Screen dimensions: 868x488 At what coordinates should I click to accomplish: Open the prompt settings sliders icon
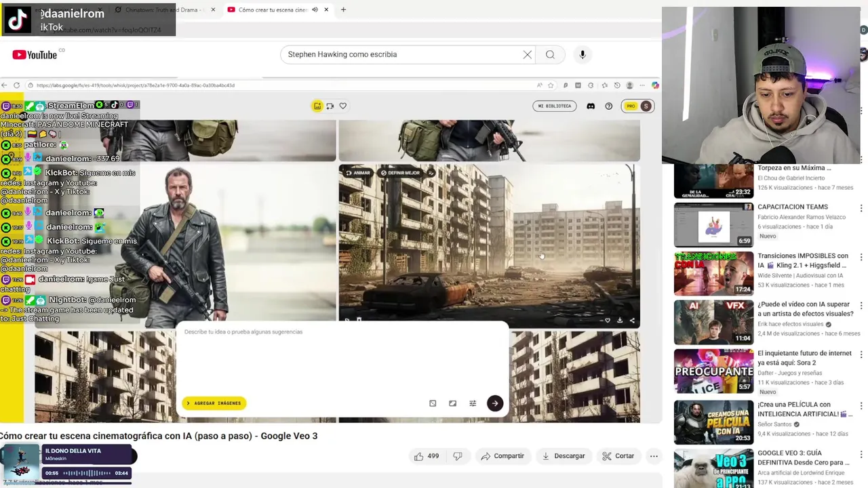[473, 403]
